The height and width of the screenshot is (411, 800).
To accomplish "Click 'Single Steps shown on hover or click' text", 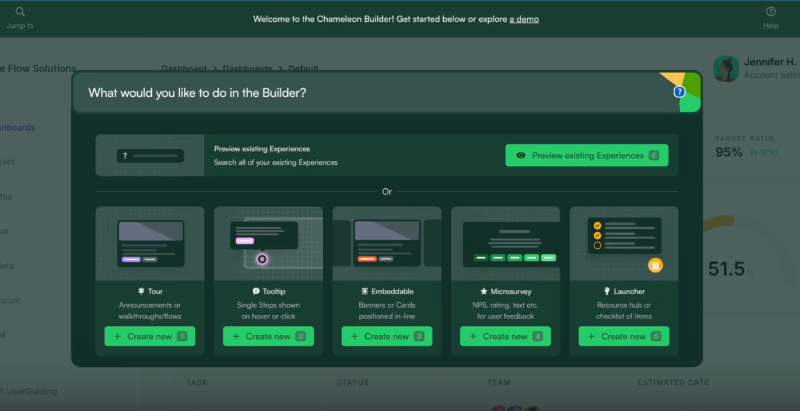I will [x=268, y=311].
